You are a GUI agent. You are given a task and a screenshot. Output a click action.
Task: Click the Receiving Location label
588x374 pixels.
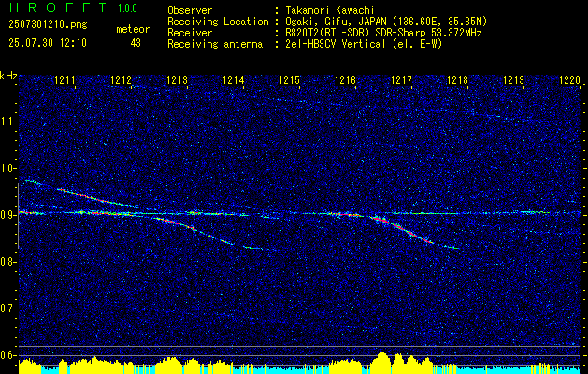[x=218, y=22]
